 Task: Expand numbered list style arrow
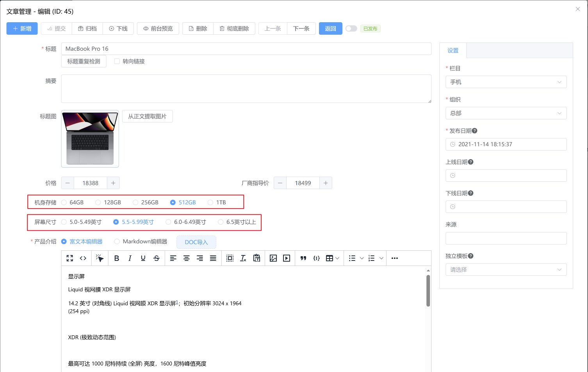pyautogui.click(x=381, y=258)
